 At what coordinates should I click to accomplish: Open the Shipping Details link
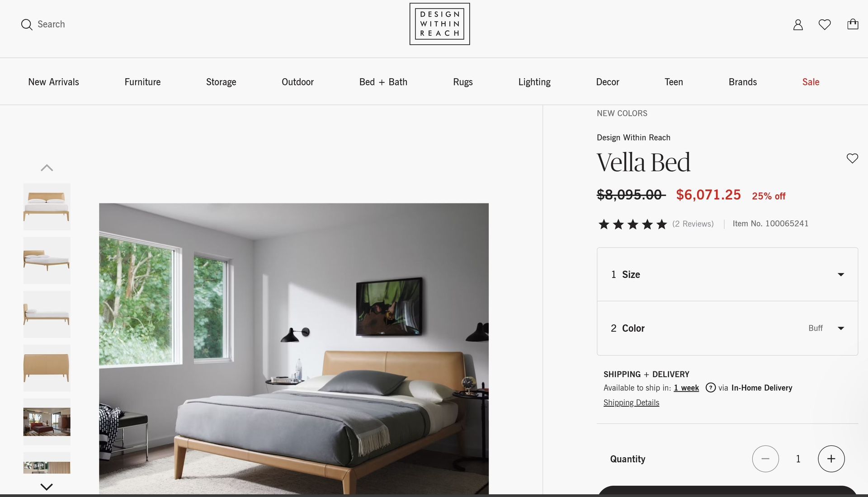pos(631,403)
